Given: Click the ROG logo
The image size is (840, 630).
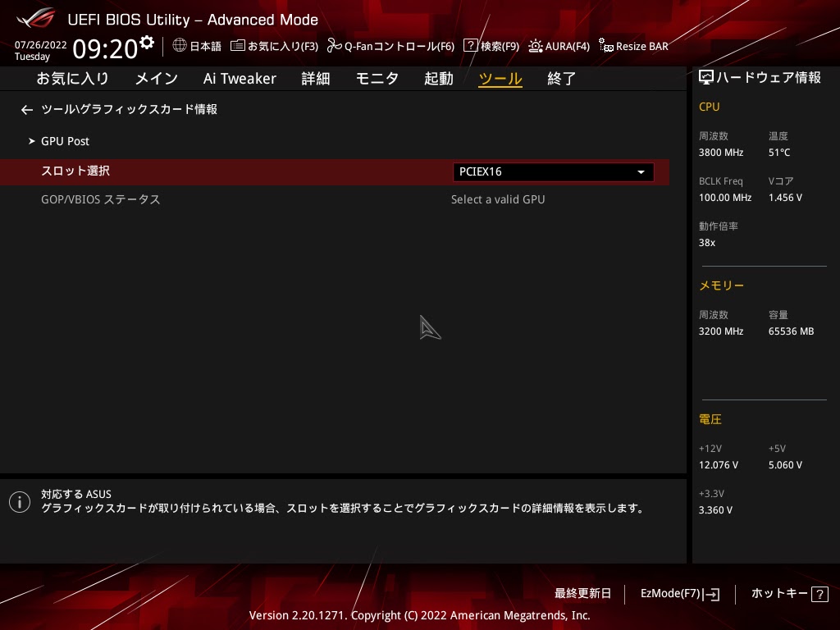Looking at the screenshot, I should click(36, 18).
